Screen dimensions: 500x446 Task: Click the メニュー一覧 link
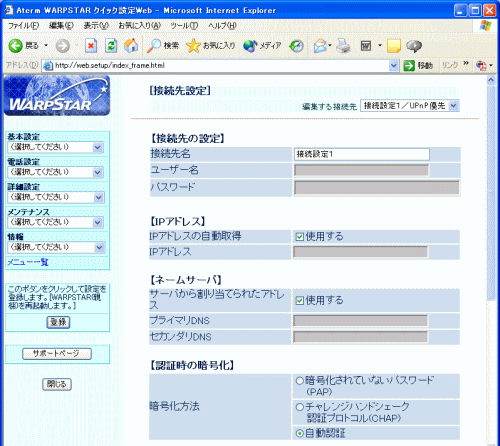point(28,262)
